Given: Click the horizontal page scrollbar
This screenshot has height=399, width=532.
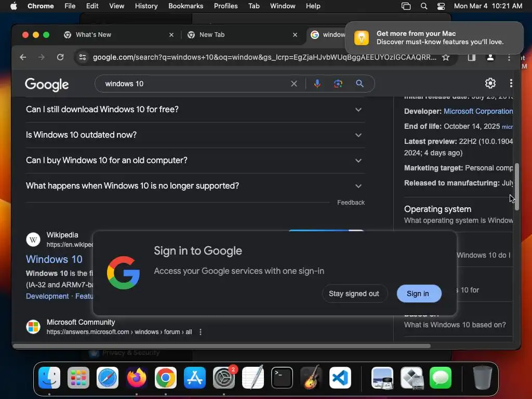Looking at the screenshot, I should click(x=221, y=346).
